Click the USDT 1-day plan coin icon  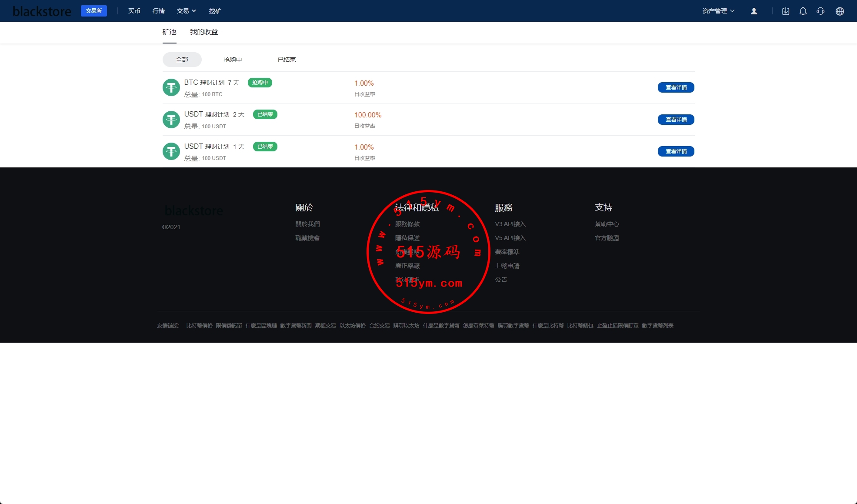coord(171,151)
